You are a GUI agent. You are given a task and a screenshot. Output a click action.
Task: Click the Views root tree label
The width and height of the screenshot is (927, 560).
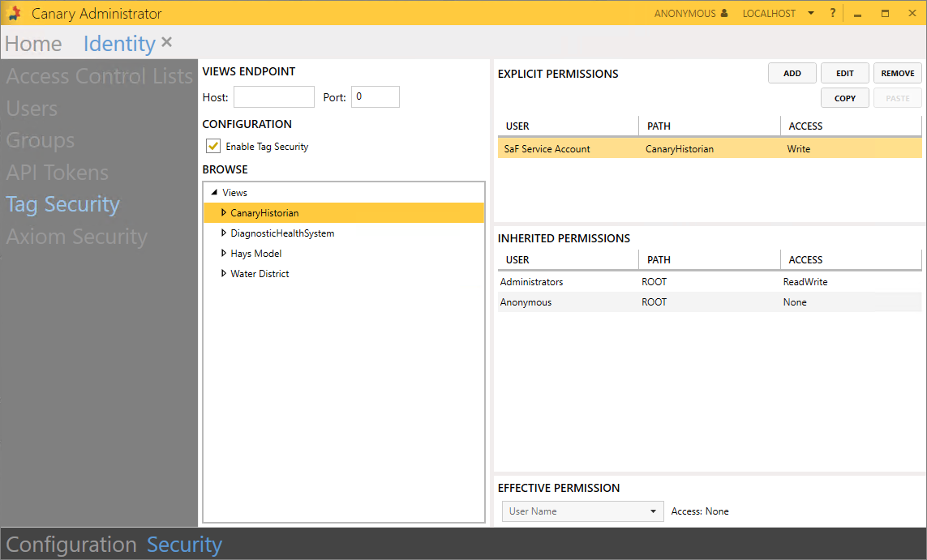click(234, 193)
